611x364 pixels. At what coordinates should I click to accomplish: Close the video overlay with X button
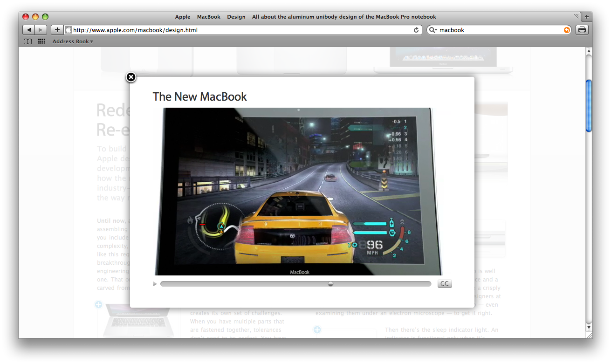tap(131, 77)
